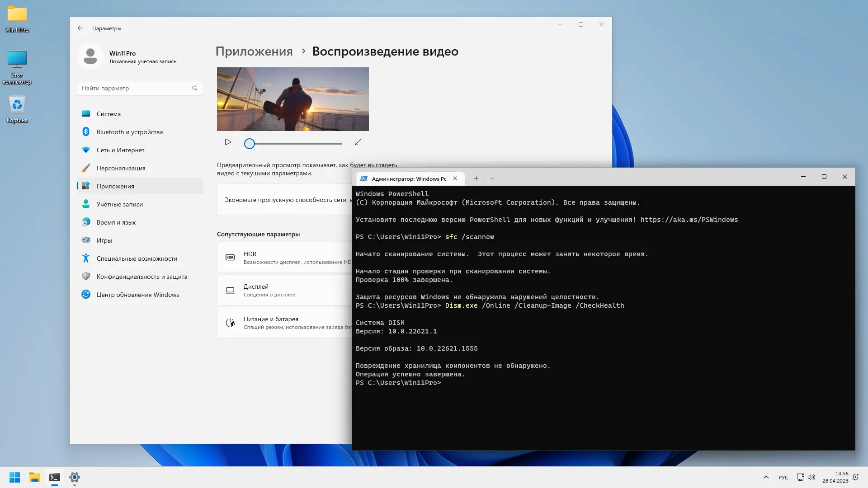Click the Найти параметр search box
The width and height of the screenshot is (868, 488).
pyautogui.click(x=136, y=88)
